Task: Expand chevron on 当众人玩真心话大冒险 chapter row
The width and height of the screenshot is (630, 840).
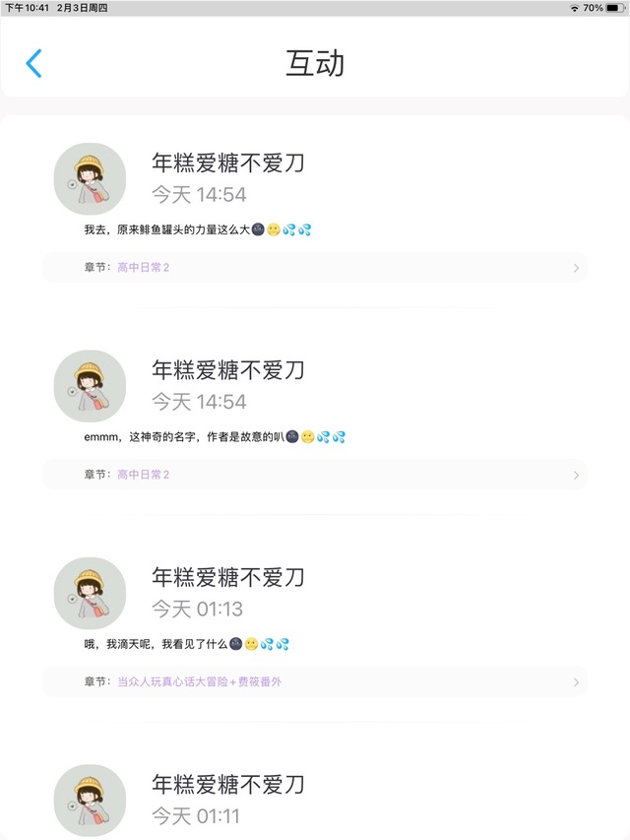Action: pyautogui.click(x=576, y=681)
